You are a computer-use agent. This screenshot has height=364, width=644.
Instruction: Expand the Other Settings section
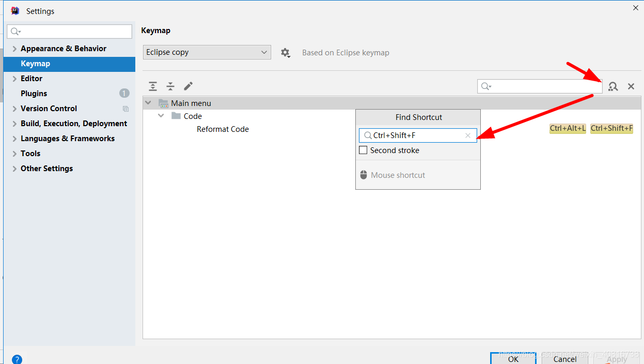tap(14, 169)
